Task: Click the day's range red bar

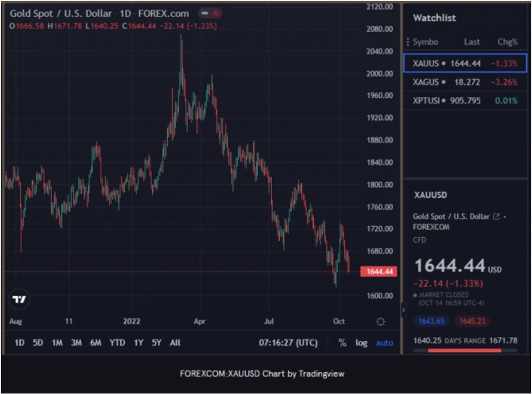Action: [464, 351]
